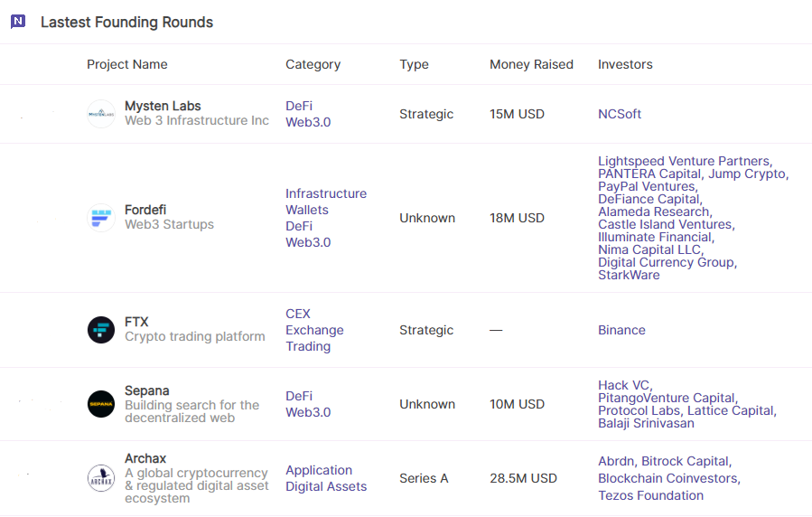Image resolution: width=812 pixels, height=517 pixels.
Task: Click Trading category in FTX row
Action: 308,346
